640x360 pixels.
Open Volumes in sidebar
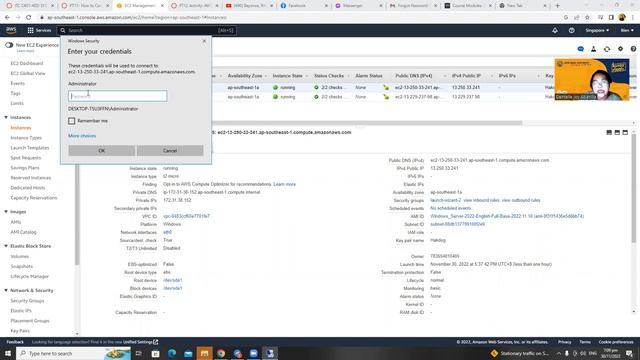20,257
